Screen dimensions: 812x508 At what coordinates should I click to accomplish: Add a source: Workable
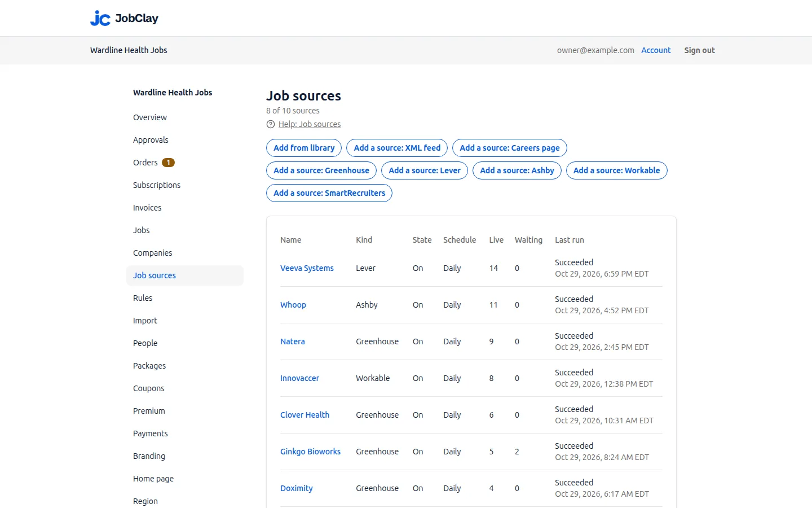(617, 170)
